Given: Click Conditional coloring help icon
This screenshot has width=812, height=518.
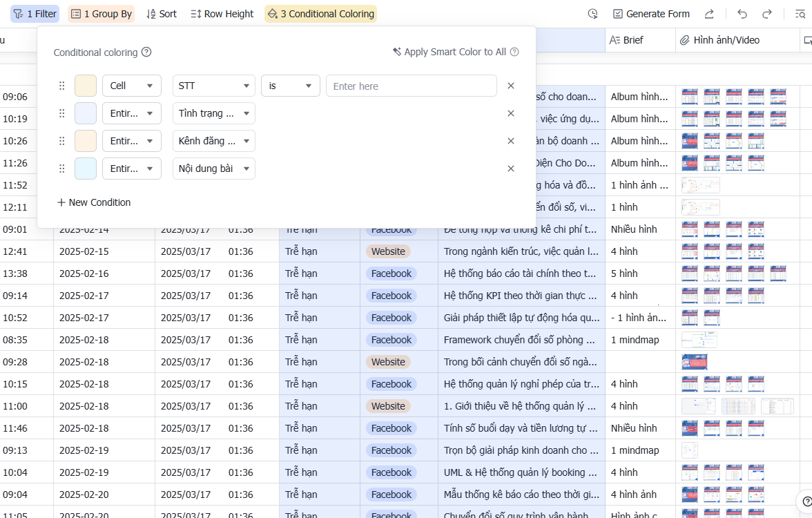Looking at the screenshot, I should pos(146,52).
